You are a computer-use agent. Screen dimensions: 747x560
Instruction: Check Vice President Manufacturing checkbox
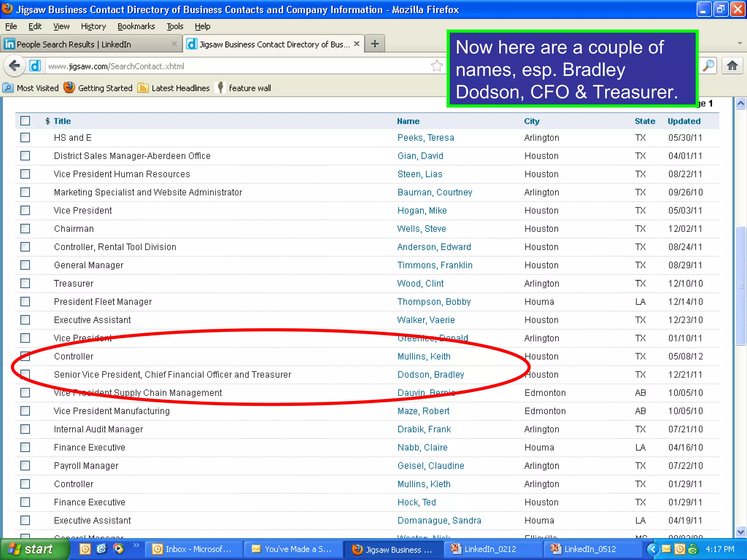coord(25,411)
